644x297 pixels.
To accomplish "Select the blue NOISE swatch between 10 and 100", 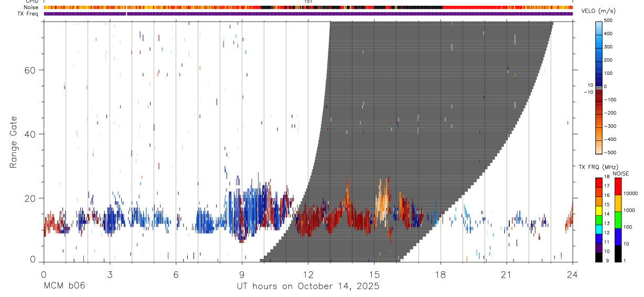I will point(617,236).
